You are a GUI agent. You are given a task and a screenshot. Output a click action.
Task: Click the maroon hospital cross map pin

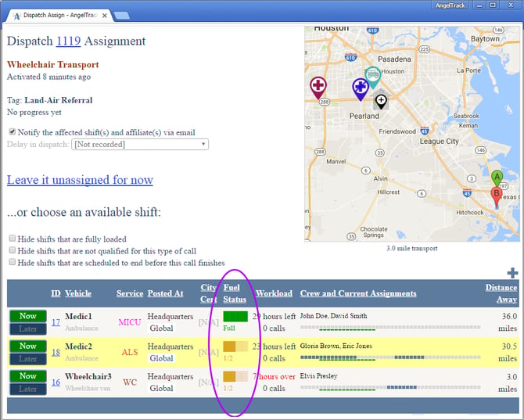318,88
